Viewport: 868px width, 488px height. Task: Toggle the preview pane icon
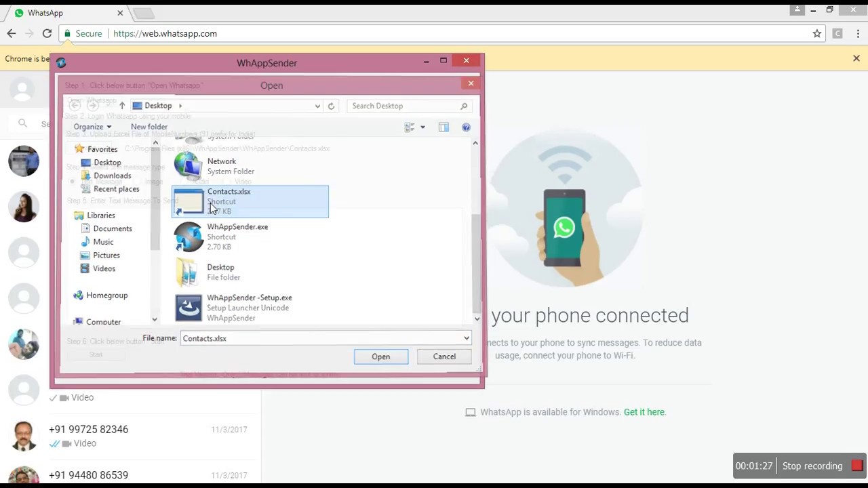[x=443, y=127]
